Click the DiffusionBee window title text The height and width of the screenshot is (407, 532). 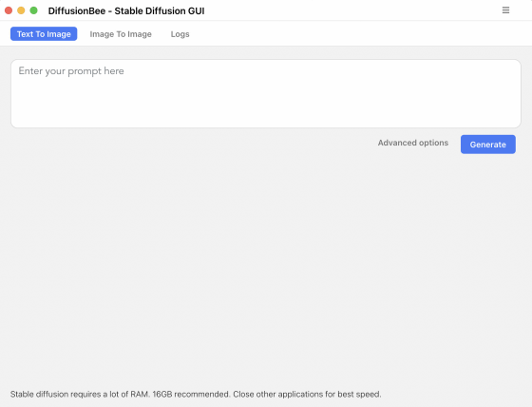click(126, 10)
